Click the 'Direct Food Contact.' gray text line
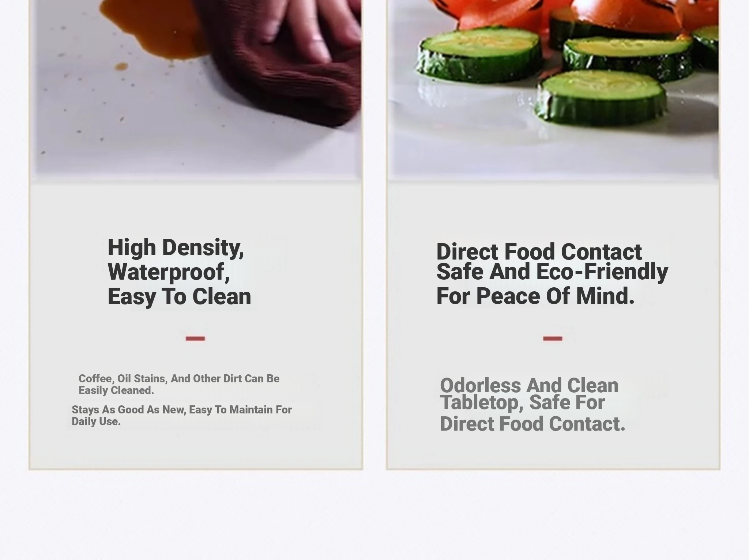 coord(532,424)
